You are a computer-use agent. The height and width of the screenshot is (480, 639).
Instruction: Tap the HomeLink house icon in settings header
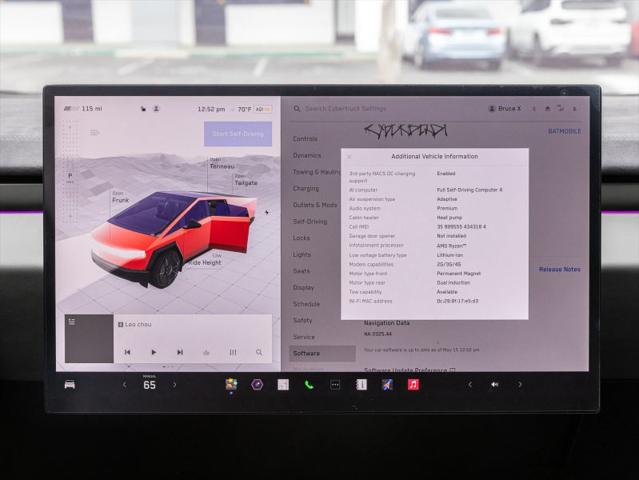(x=548, y=108)
